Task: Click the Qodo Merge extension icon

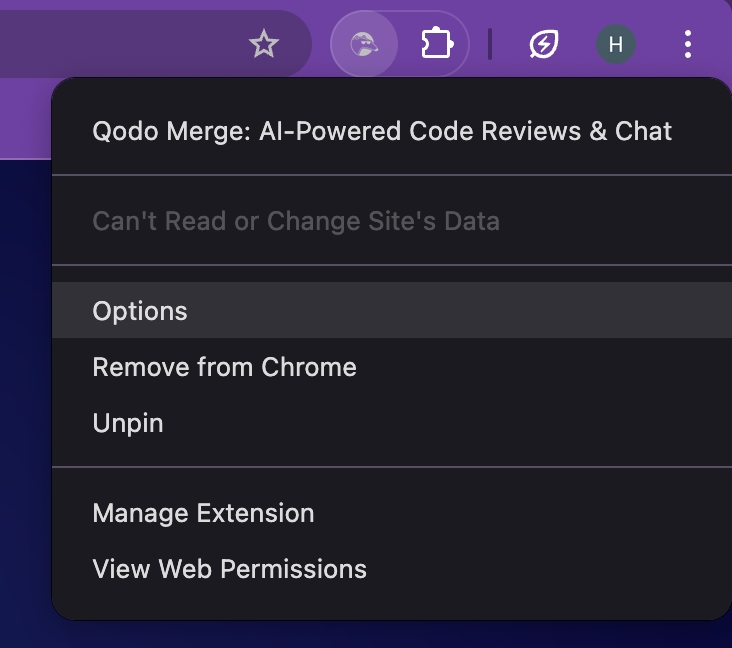Action: 364,44
